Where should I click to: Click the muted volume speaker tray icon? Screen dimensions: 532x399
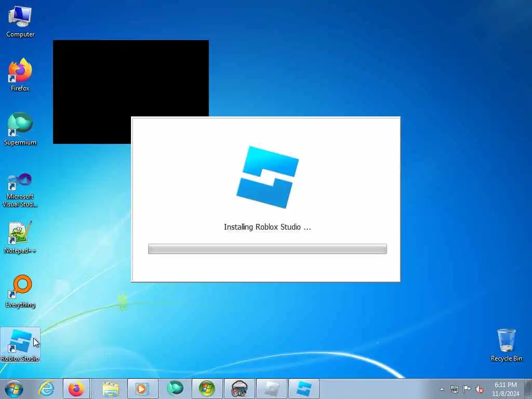480,390
